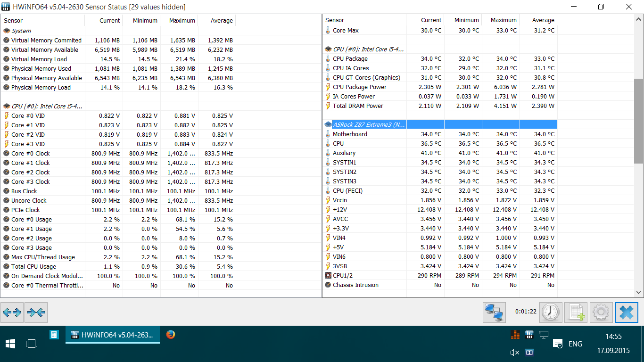Click the lightning icon beside Core #0 VID
This screenshot has width=644, height=362.
coord(7,115)
